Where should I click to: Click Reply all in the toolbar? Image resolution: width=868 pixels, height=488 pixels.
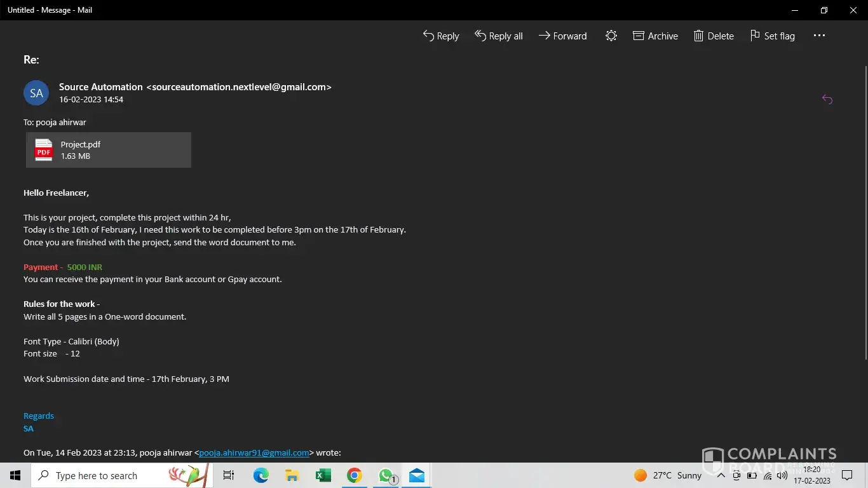click(x=499, y=36)
